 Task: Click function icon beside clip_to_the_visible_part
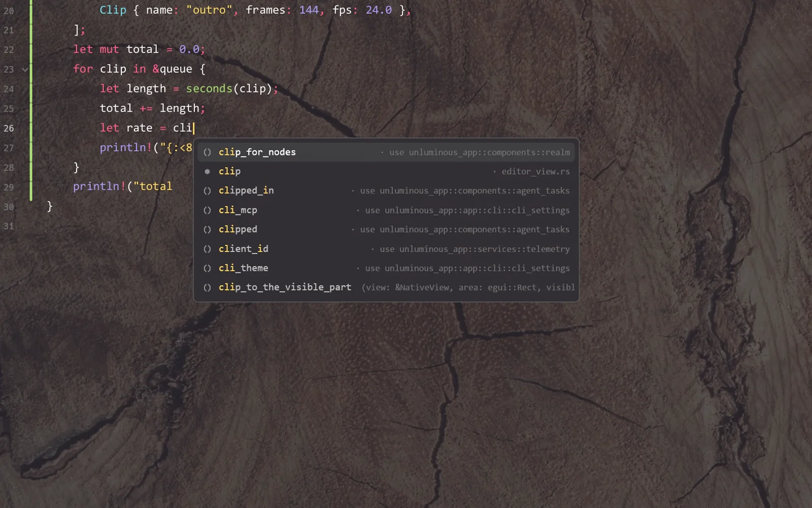[207, 288]
